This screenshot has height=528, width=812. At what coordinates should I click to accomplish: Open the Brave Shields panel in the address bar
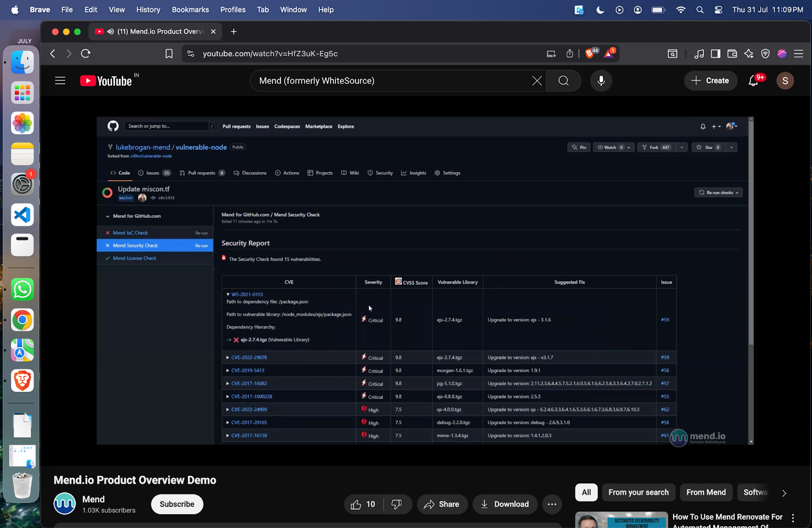point(590,53)
